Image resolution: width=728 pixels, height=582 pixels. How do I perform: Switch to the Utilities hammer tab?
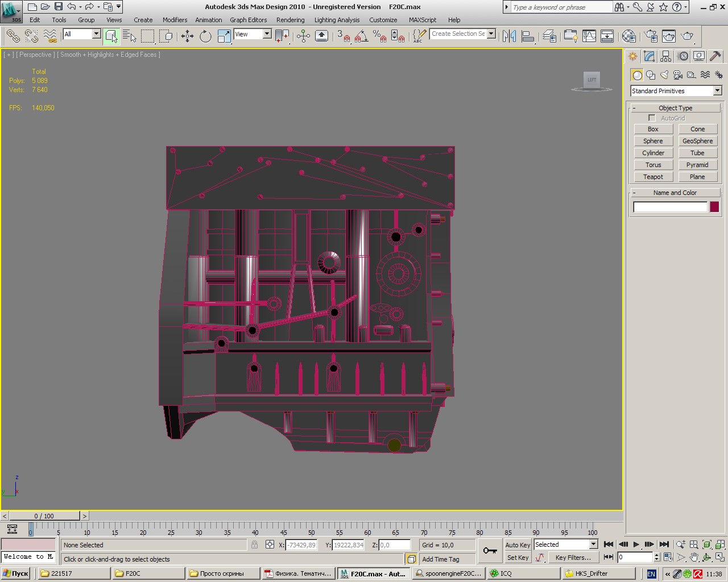tap(715, 56)
